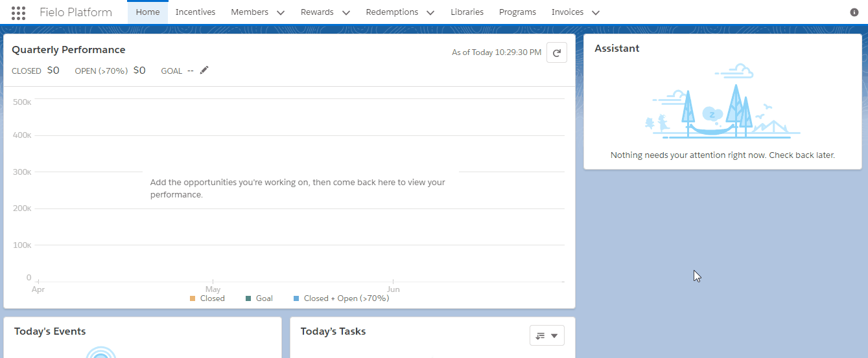This screenshot has width=868, height=358.
Task: Click the Assistant card heading
Action: point(617,49)
